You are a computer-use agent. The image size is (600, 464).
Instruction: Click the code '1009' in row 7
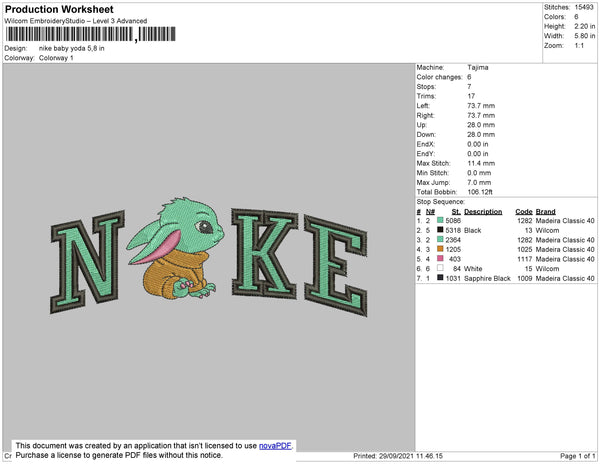[x=525, y=278]
